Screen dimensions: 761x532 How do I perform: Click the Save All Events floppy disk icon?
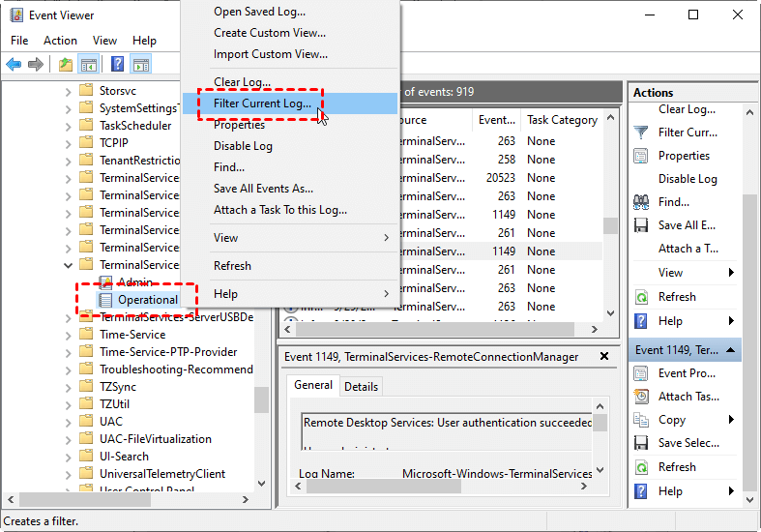pos(640,225)
